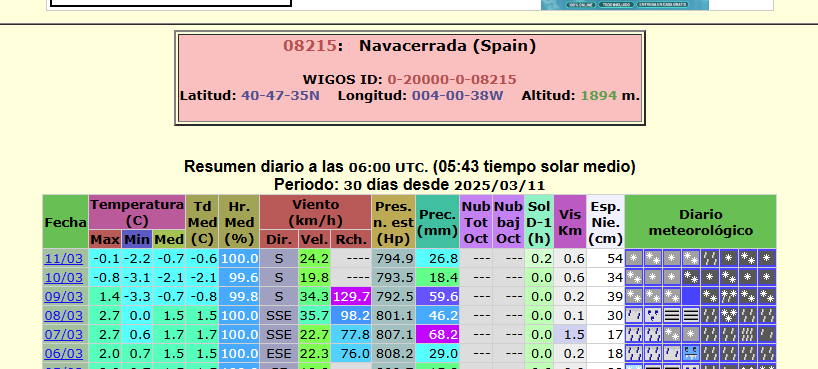Image resolution: width=818 pixels, height=369 pixels.
Task: Open the 10/03 date link
Action: pos(64,277)
